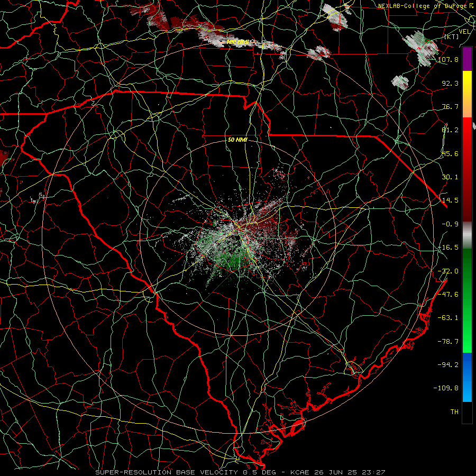The height and width of the screenshot is (476, 476).
Task: Pick the blue segment of the color bar
Action: (467, 377)
